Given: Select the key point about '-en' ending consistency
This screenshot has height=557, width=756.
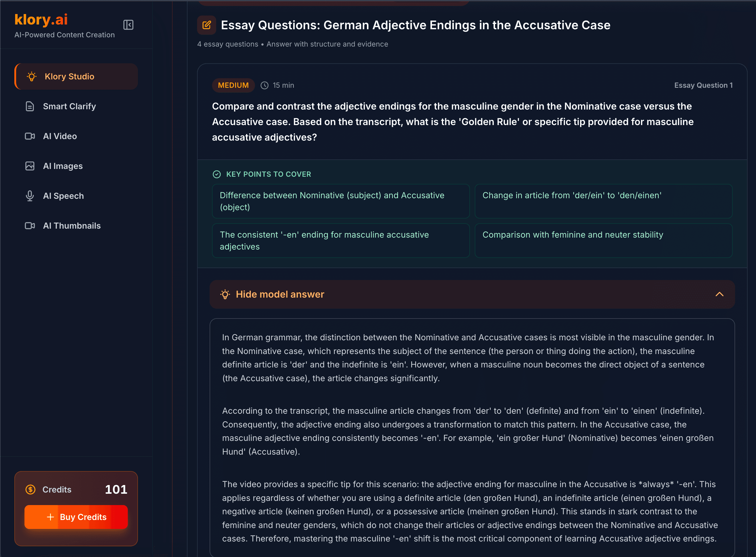Looking at the screenshot, I should 341,240.
